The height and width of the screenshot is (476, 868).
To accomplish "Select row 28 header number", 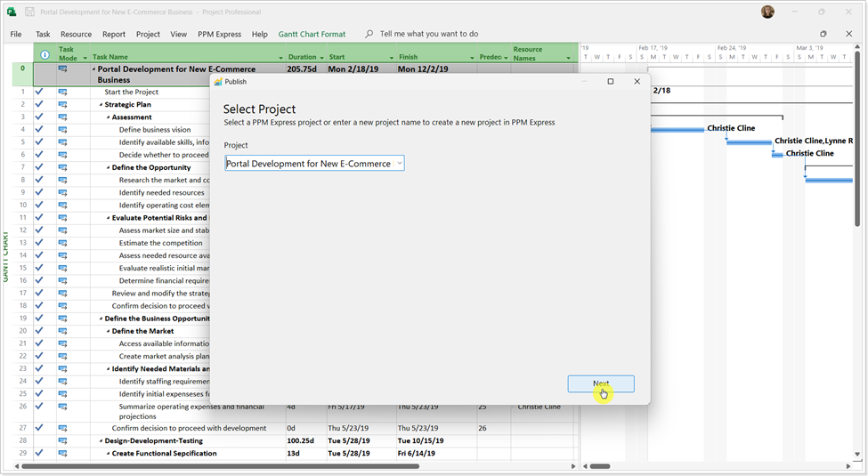I will (22, 440).
